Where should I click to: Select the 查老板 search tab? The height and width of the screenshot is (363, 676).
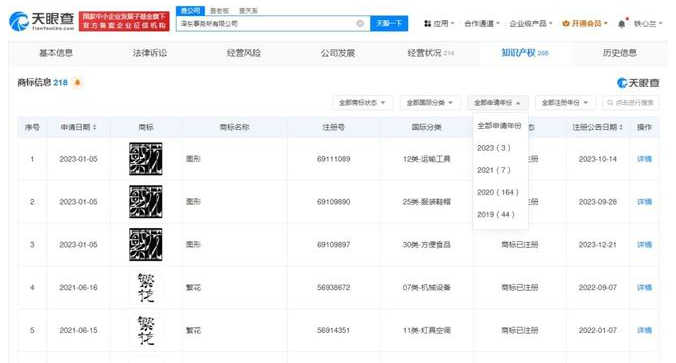click(219, 10)
